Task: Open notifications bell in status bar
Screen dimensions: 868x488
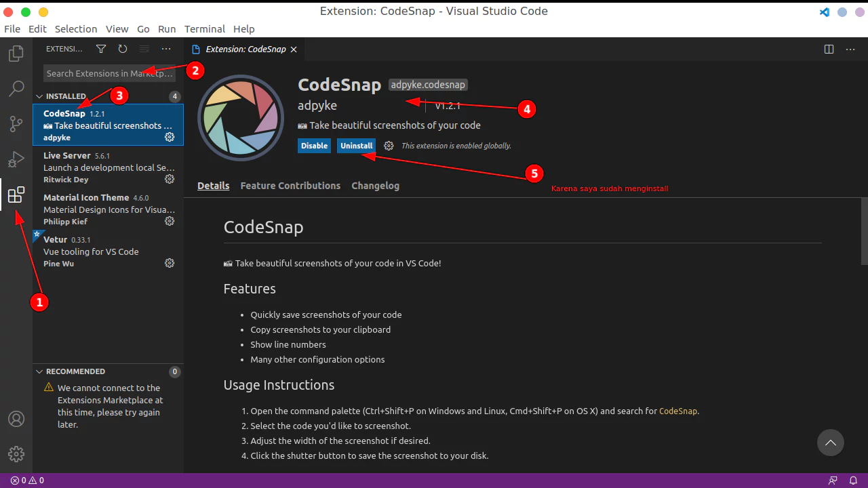Action: (x=854, y=481)
